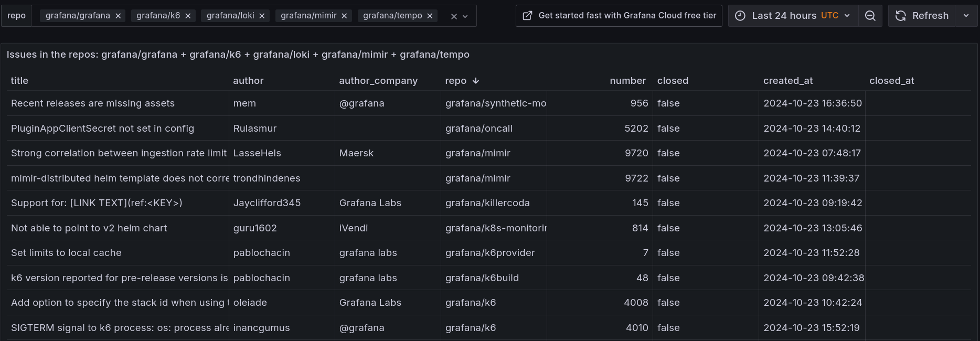Image resolution: width=980 pixels, height=341 pixels.
Task: Sort table by created_at column
Action: point(788,81)
